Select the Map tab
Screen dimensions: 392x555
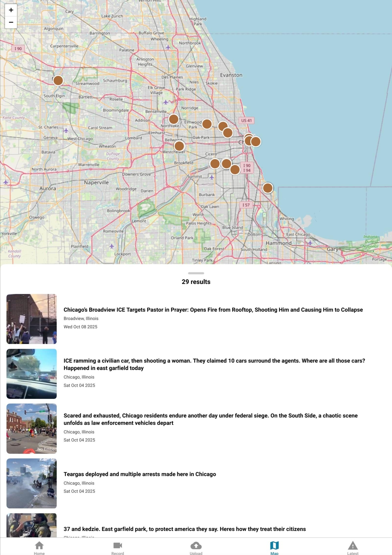(x=274, y=547)
